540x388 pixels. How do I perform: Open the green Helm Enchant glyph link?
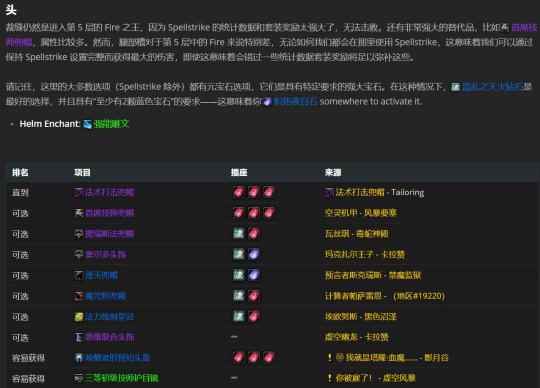pos(111,124)
